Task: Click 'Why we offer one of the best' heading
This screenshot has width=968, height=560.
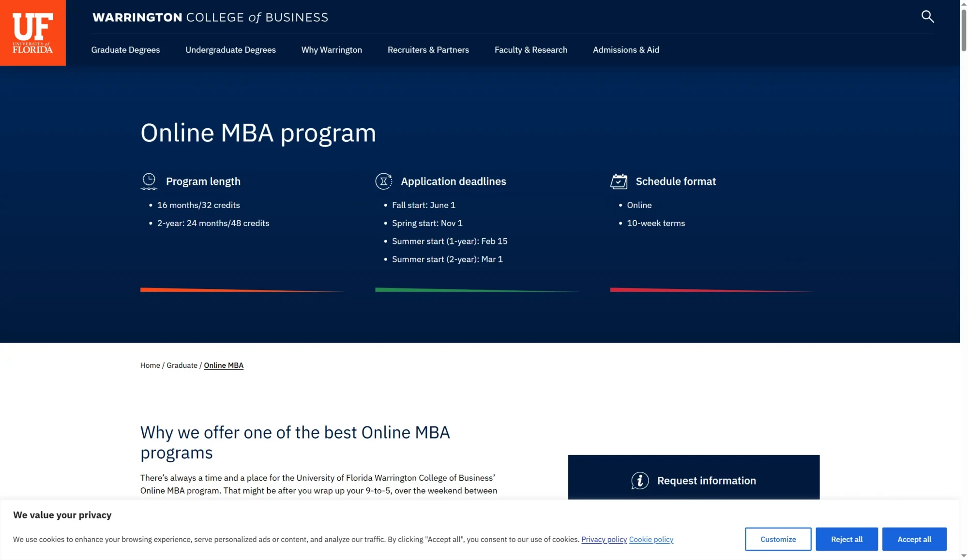Action: pos(295,442)
